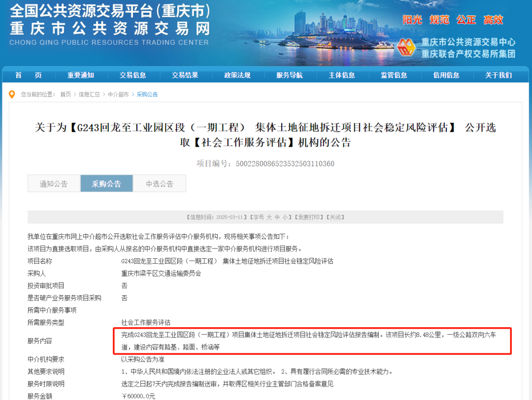The image size is (532, 400).
Task: Click the 阳光 slogan word
Action: [412, 20]
